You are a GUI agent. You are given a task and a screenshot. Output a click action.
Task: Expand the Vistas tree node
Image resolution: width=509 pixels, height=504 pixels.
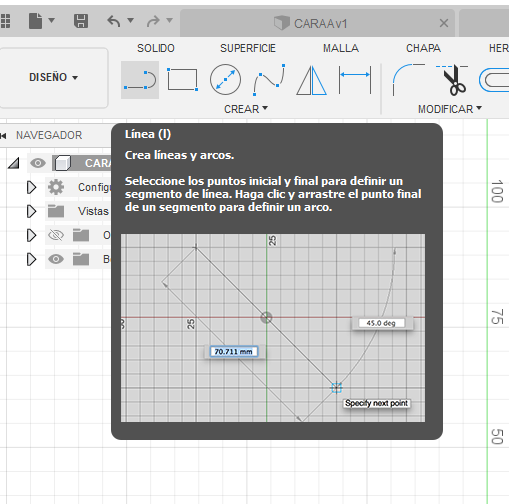point(31,211)
